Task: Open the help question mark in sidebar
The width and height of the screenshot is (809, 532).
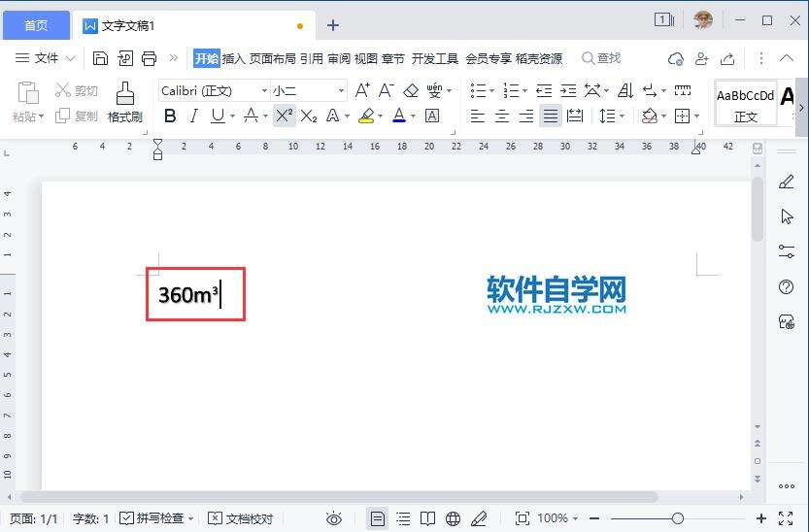Action: (787, 286)
